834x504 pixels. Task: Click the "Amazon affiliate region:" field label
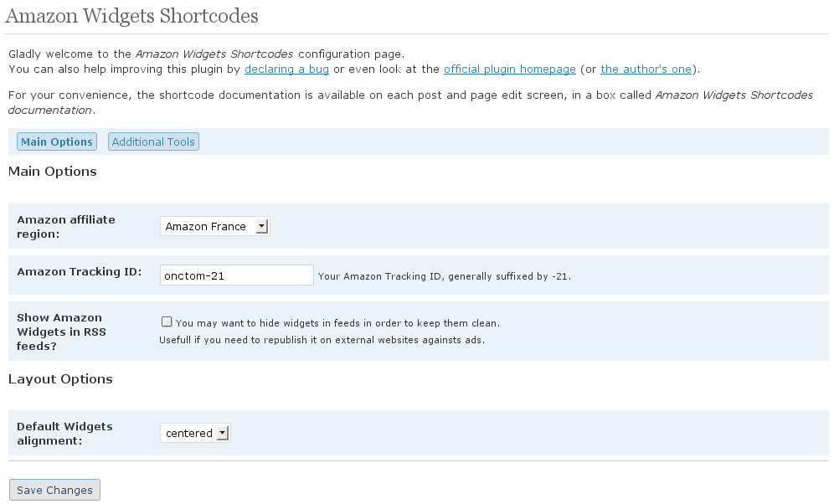click(x=66, y=227)
